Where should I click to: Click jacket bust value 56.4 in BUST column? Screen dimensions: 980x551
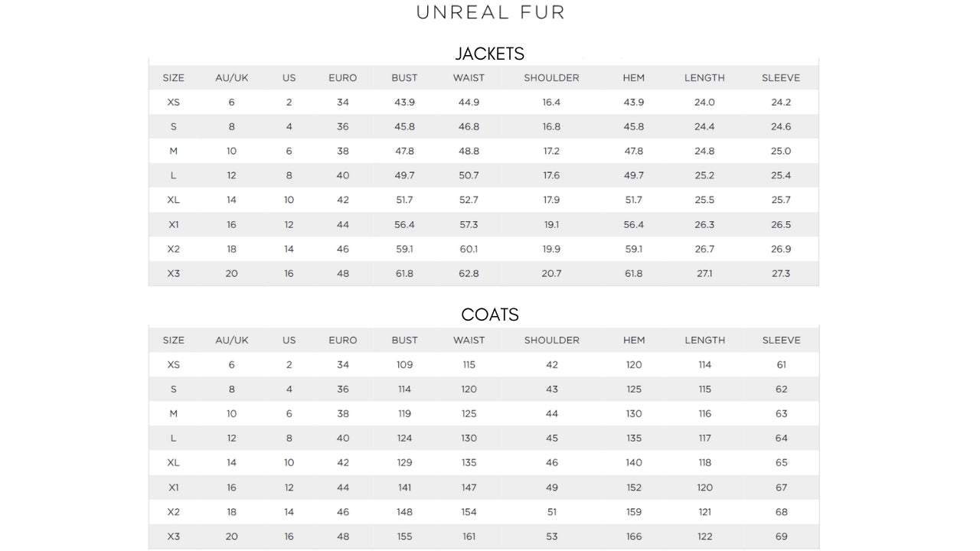(404, 225)
